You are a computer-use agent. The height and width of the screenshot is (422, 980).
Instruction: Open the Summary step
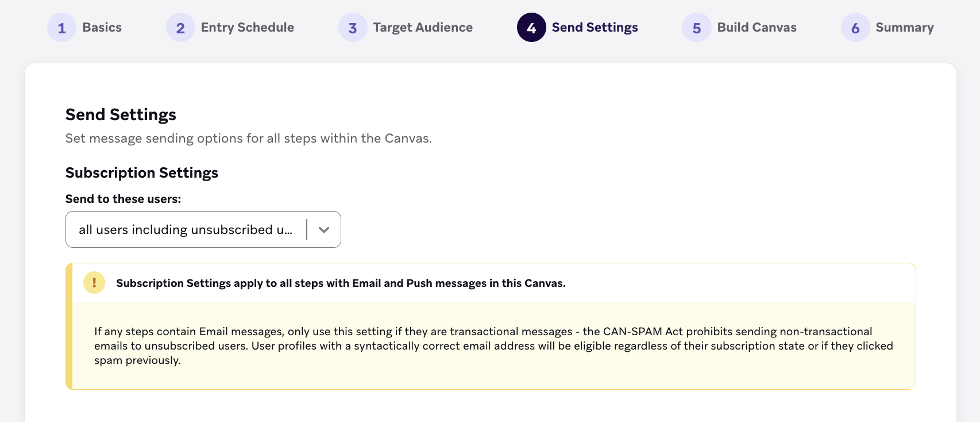pyautogui.click(x=905, y=28)
